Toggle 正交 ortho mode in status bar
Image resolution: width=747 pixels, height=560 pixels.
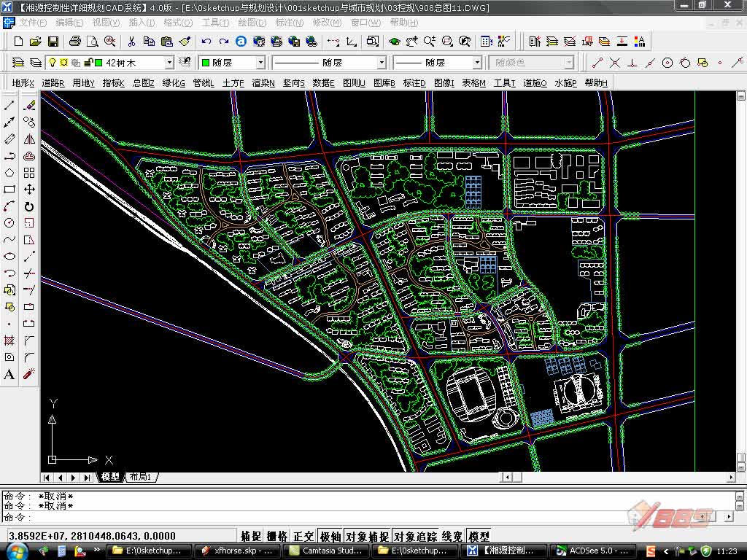pos(303,536)
